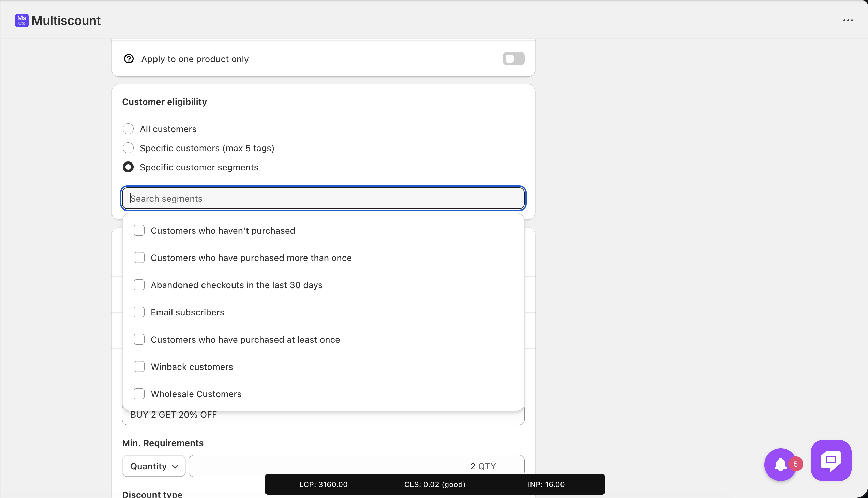Check Customers who have purchased more than once
868x498 pixels.
(139, 258)
